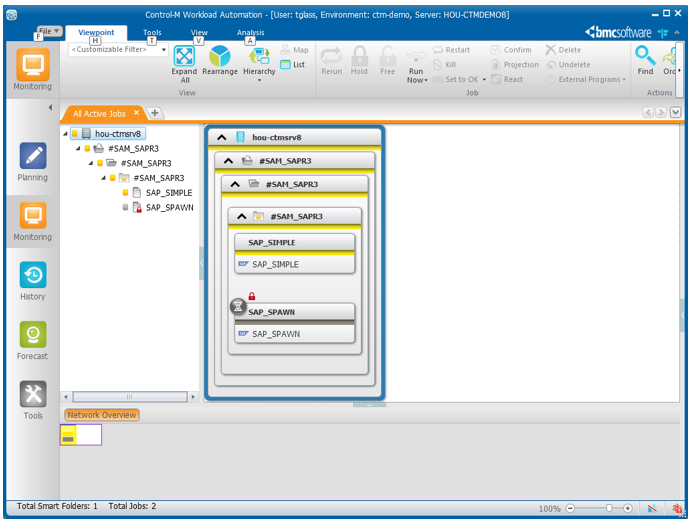Select the View ribbon tab
The height and width of the screenshot is (522, 689).
(x=199, y=33)
